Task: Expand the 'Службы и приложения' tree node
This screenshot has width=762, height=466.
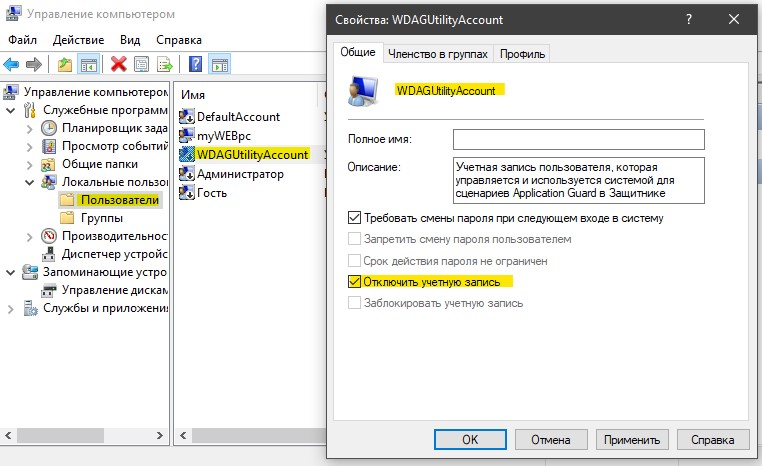Action: [x=10, y=309]
